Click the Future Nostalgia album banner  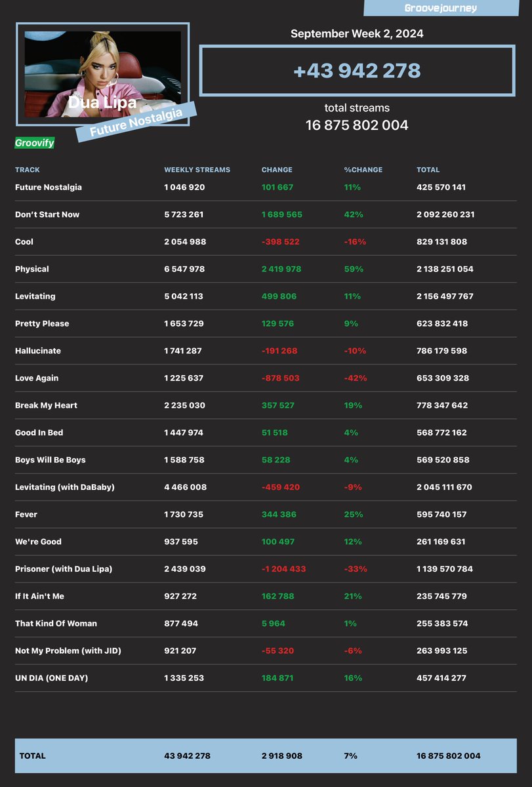point(136,122)
